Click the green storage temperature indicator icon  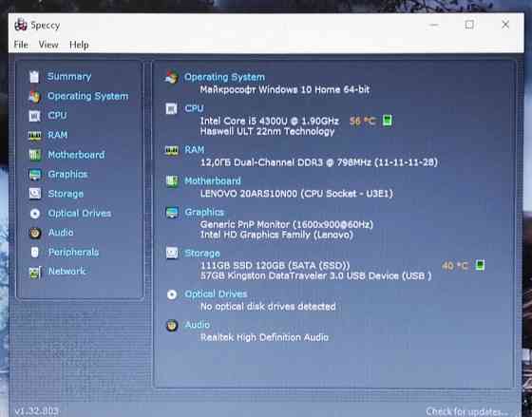point(480,265)
